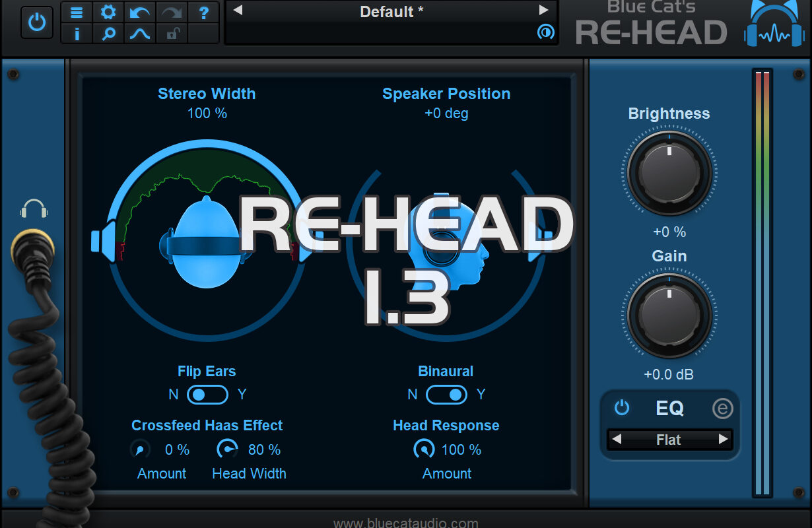Click the greyed redo arrow icon
812x528 pixels.
[171, 13]
